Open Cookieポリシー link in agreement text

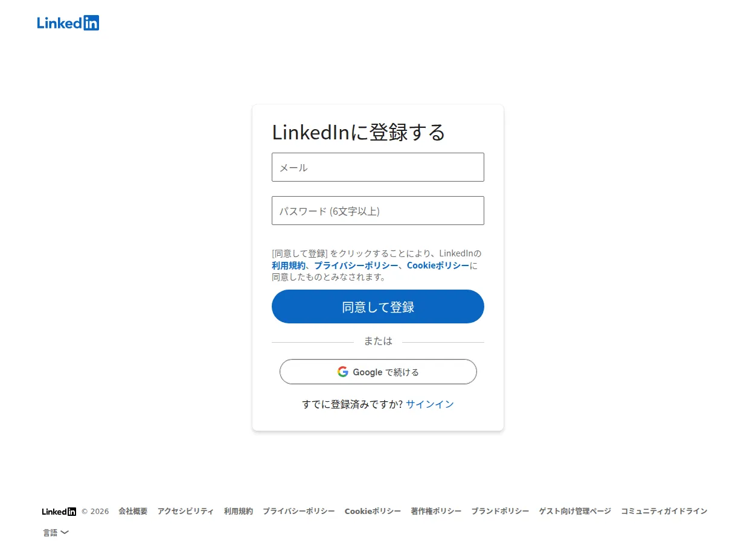438,265
